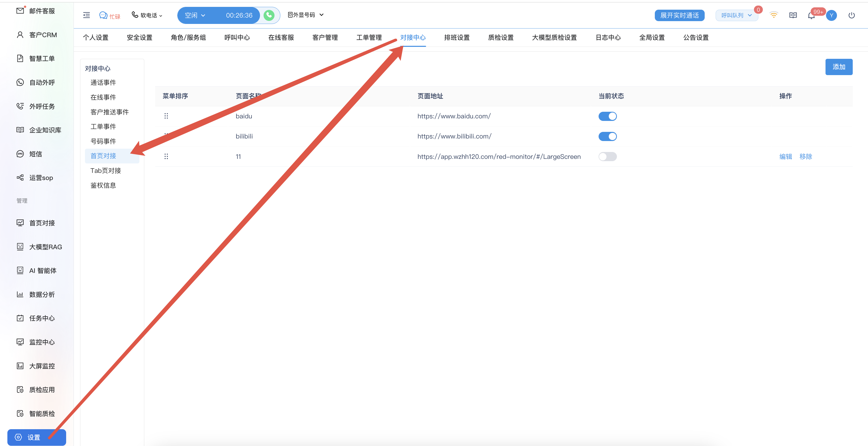Open 企业知识库 book icon
This screenshot has height=446, width=868.
(20, 130)
